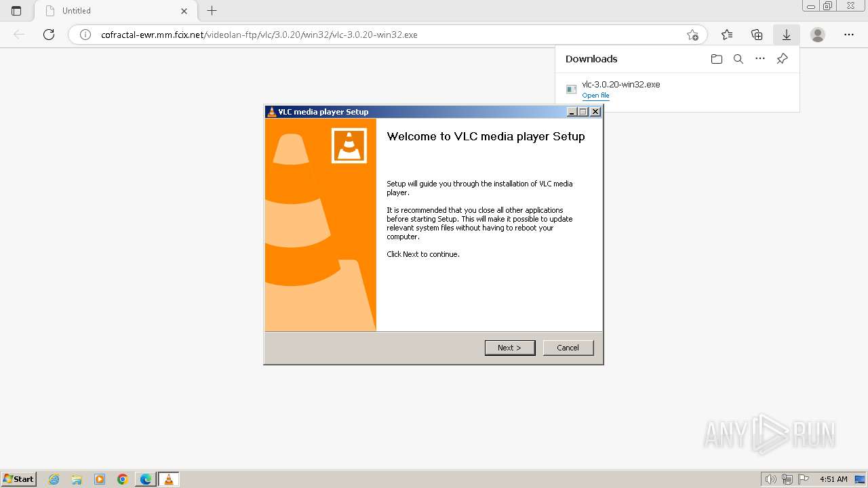Open the media player taskbar icon
The image size is (868, 488).
(x=100, y=479)
